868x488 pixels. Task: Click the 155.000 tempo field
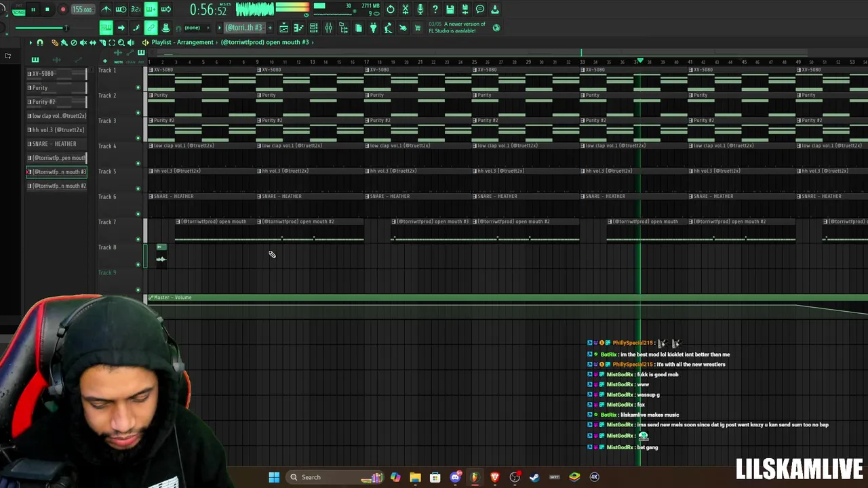(x=82, y=9)
